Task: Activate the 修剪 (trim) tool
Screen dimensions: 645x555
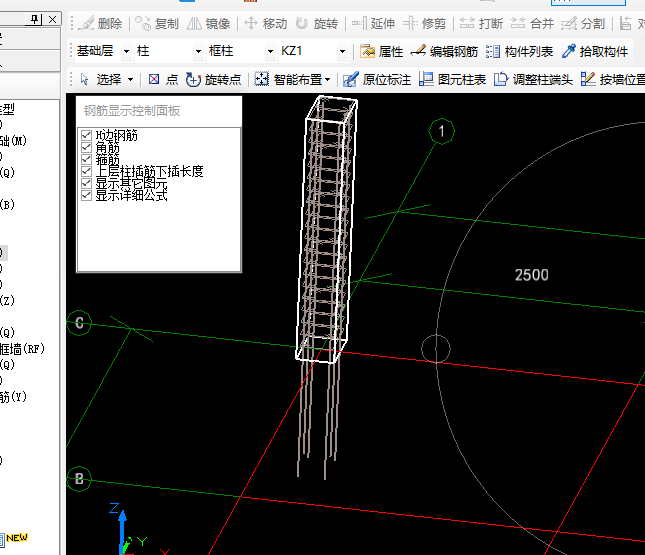Action: coord(424,23)
